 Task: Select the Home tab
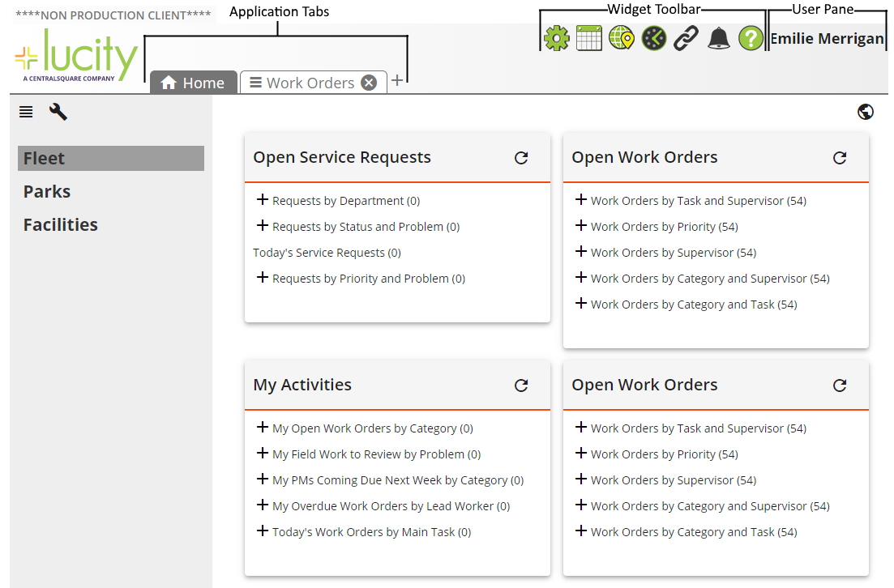click(x=194, y=83)
